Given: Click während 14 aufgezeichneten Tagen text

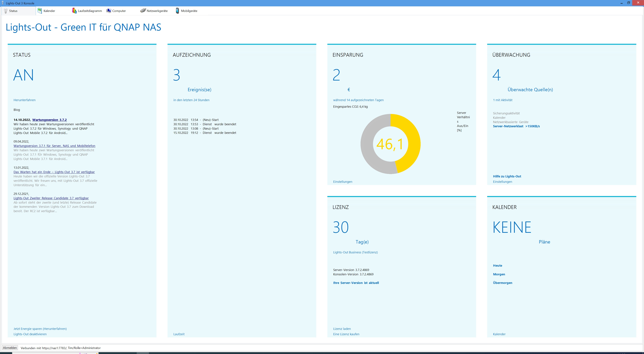Looking at the screenshot, I should (358, 100).
